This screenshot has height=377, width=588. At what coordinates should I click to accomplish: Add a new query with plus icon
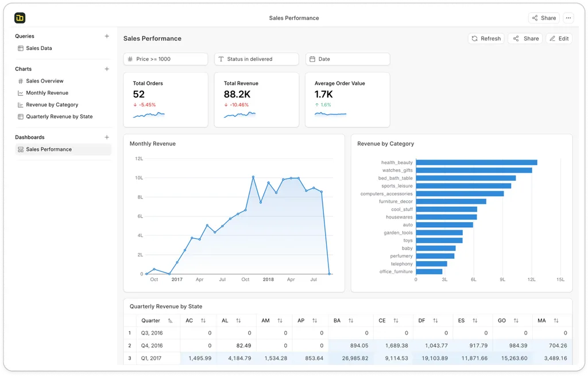click(x=107, y=36)
